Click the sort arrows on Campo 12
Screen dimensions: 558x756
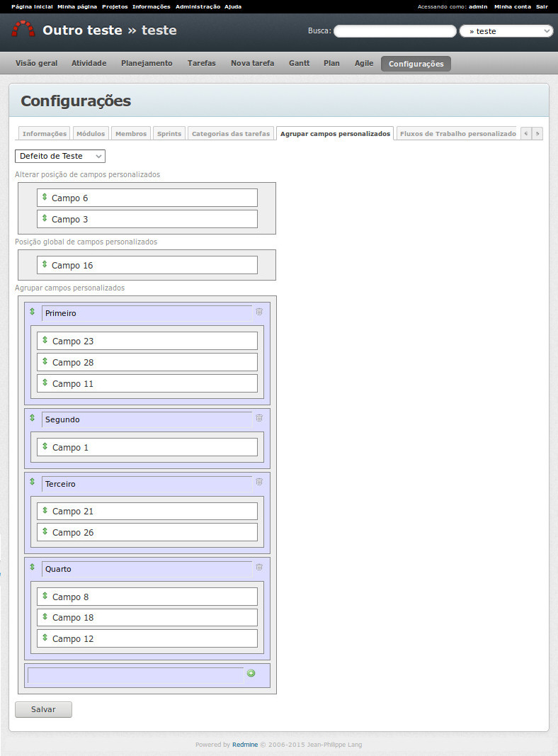45,638
